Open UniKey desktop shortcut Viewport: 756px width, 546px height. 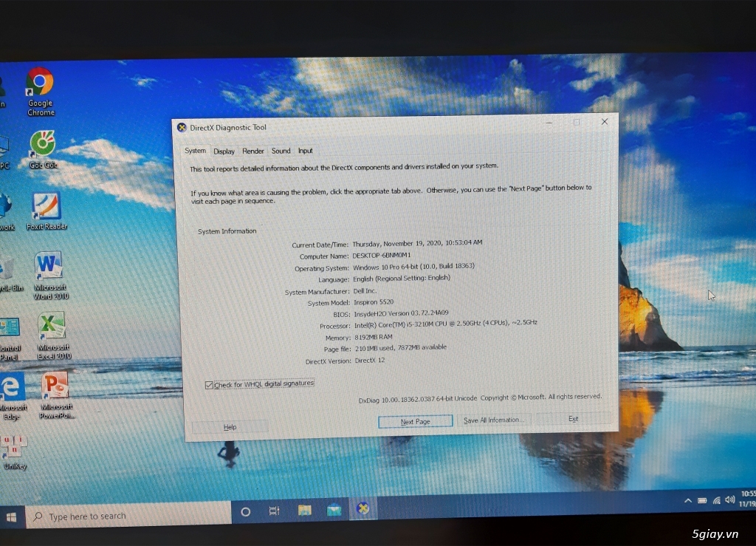(x=15, y=451)
